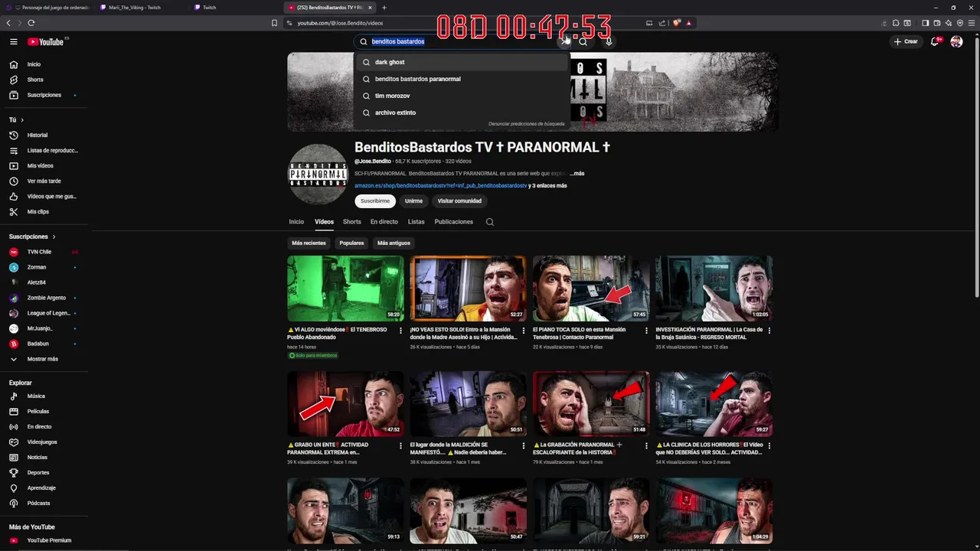Filter videos by Más recientes

[309, 243]
